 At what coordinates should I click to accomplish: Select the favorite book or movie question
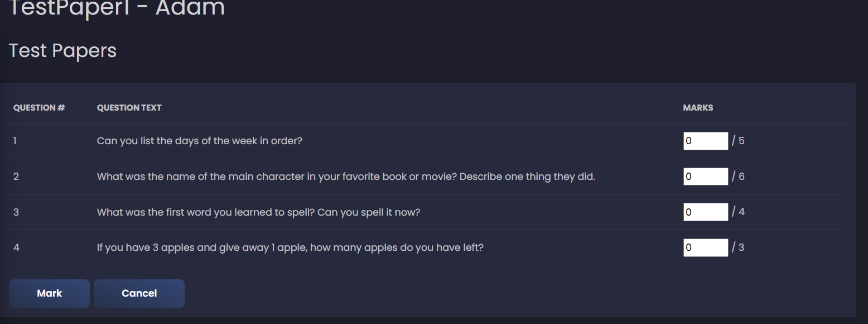click(x=346, y=177)
